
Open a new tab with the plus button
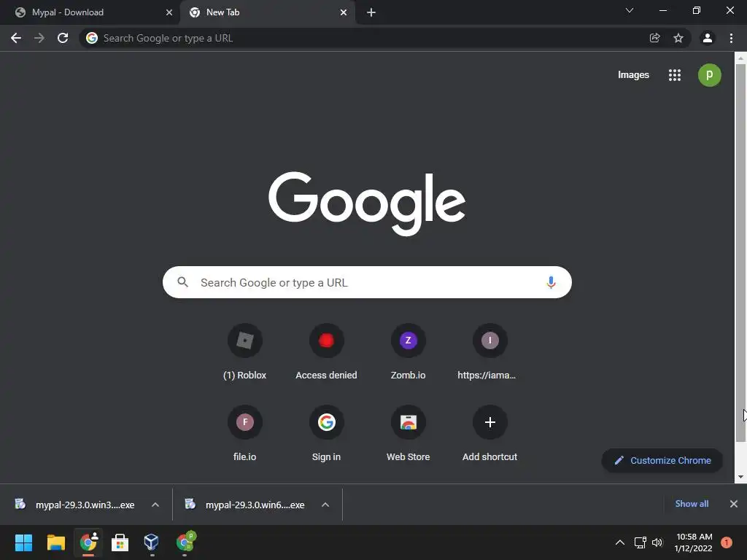[x=371, y=12]
